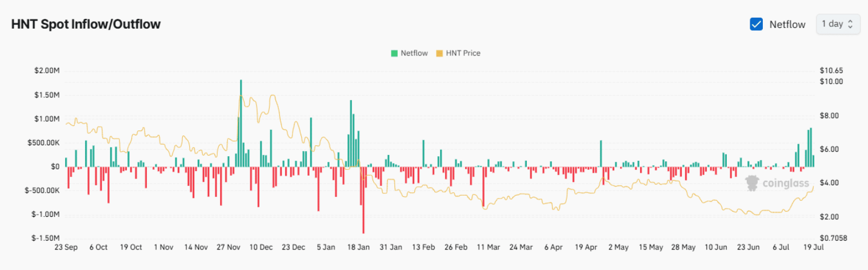Select the HNT Spot Inflow/Outflow chart title

tap(86, 24)
